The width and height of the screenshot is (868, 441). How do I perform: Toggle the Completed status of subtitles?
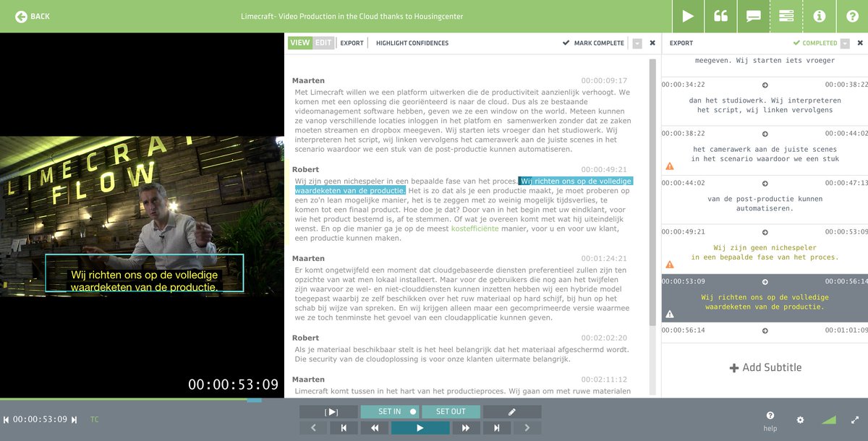tap(815, 43)
